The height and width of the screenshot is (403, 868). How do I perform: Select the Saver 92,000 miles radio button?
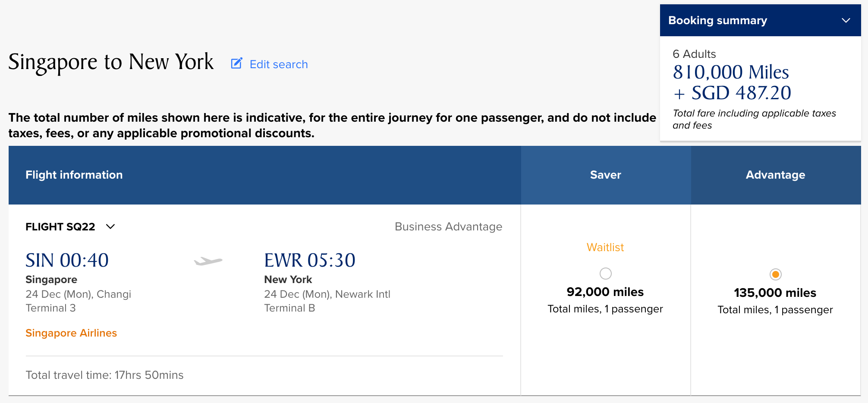[x=605, y=274]
